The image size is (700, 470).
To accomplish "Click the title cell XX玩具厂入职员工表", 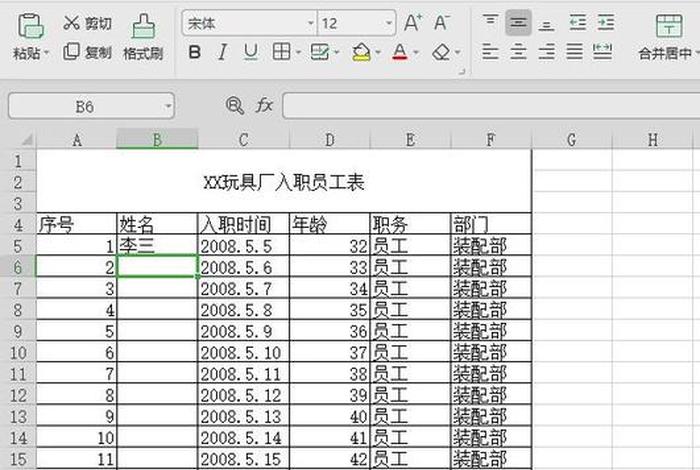I will [284, 182].
